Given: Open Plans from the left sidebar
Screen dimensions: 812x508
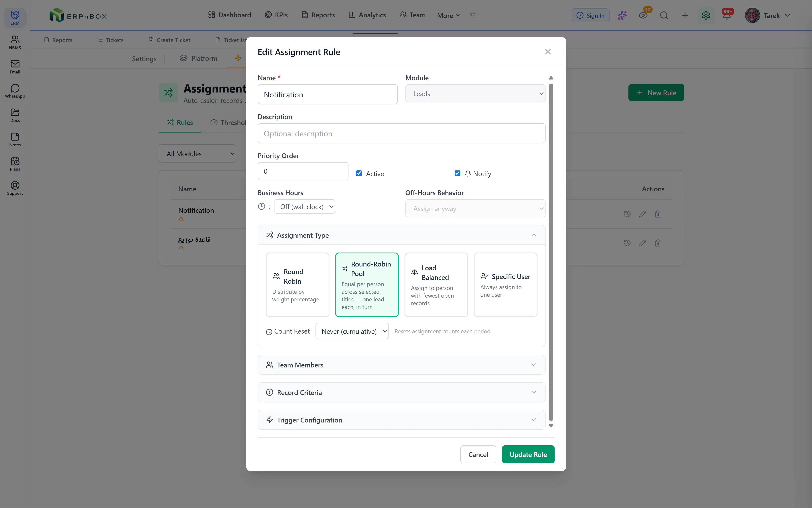Looking at the screenshot, I should (x=15, y=164).
